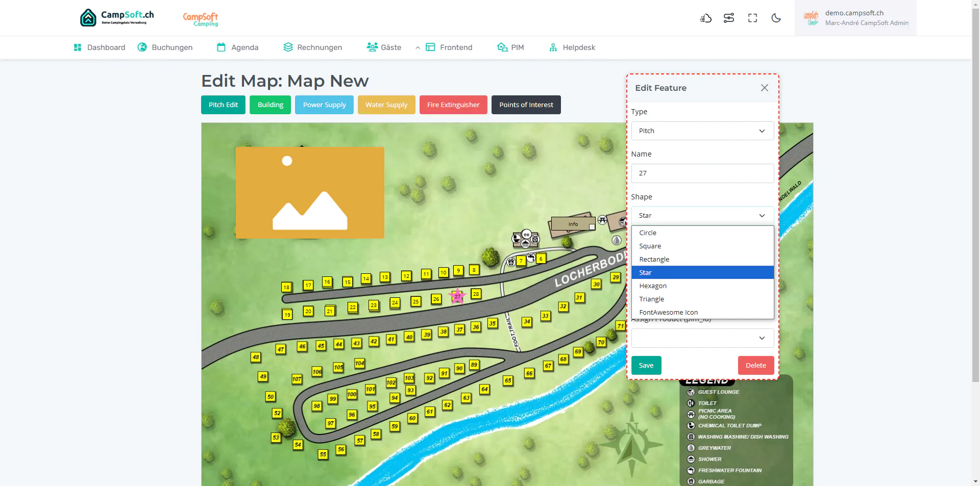This screenshot has height=486, width=980.
Task: Open the Marc-André CampSoft Admin profile menu
Action: [855, 18]
